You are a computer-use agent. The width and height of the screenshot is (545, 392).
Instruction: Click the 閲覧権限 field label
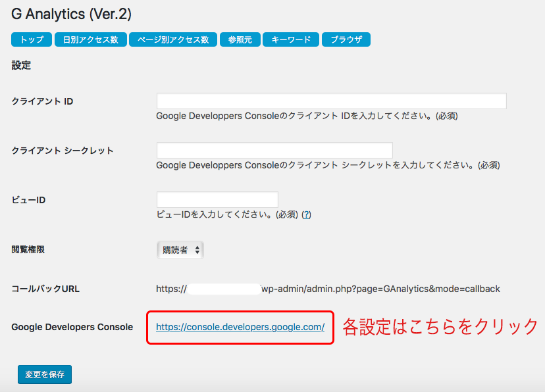tap(28, 249)
